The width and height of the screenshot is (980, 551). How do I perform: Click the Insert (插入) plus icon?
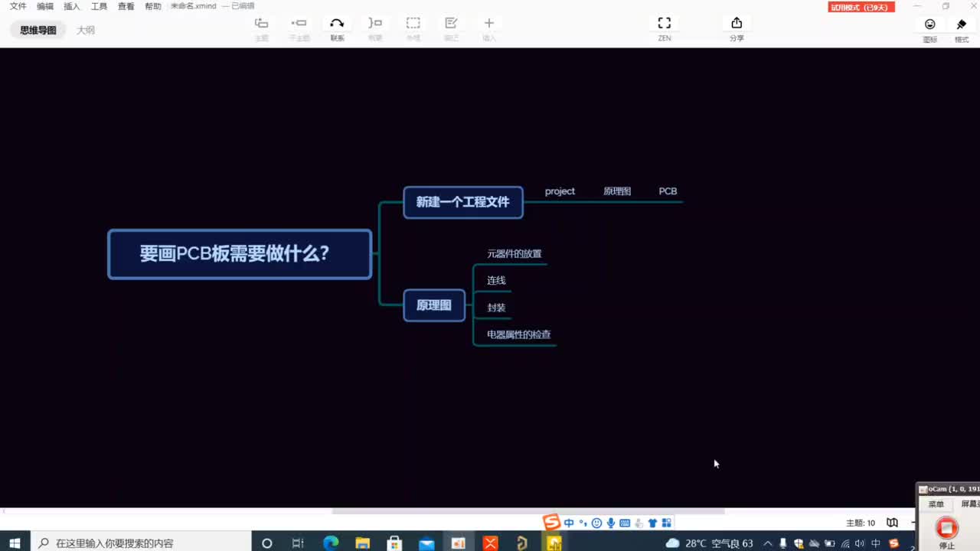click(489, 24)
